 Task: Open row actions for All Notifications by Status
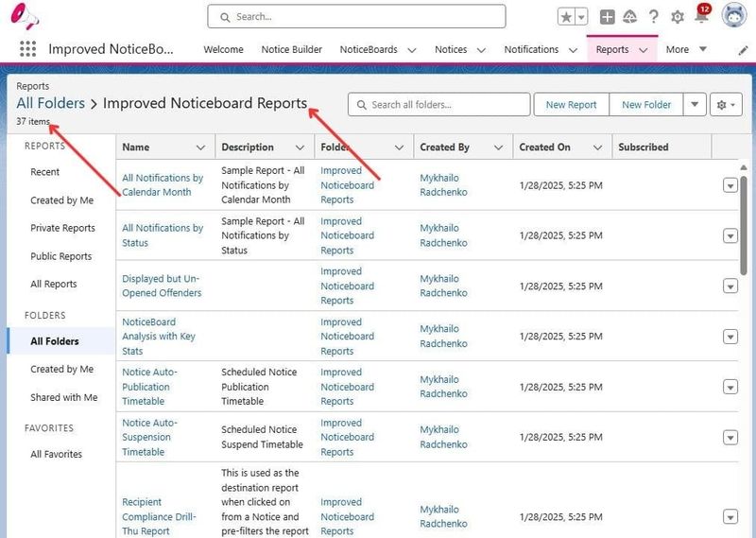(730, 235)
